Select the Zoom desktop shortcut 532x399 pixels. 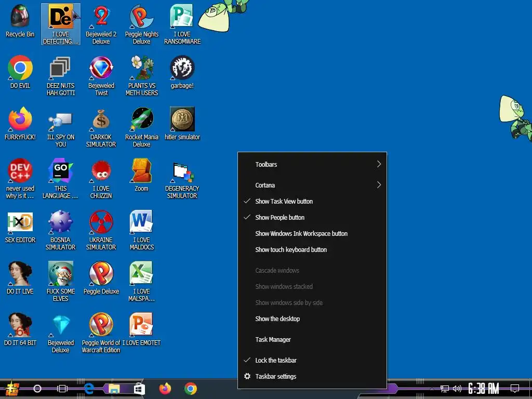pyautogui.click(x=141, y=175)
